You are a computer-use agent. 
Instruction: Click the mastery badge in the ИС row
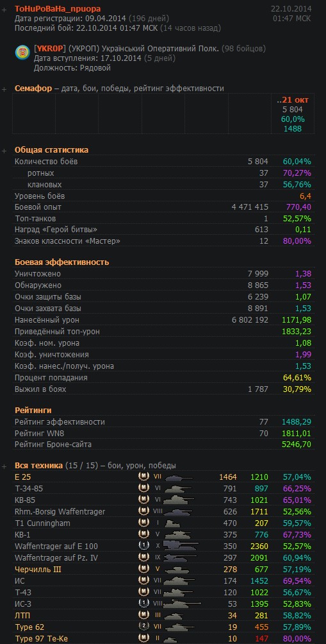[x=143, y=580]
